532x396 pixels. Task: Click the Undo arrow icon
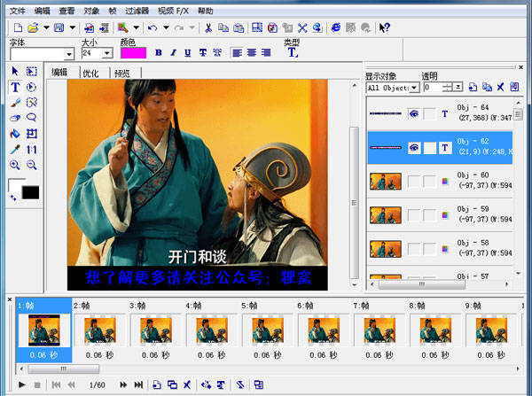[x=153, y=27]
